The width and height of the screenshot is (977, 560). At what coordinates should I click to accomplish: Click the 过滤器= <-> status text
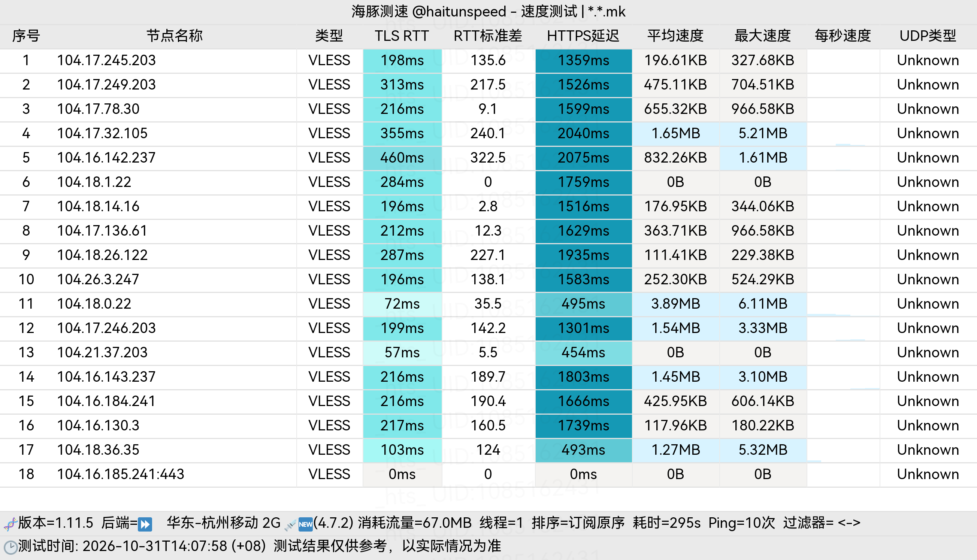pyautogui.click(x=822, y=523)
